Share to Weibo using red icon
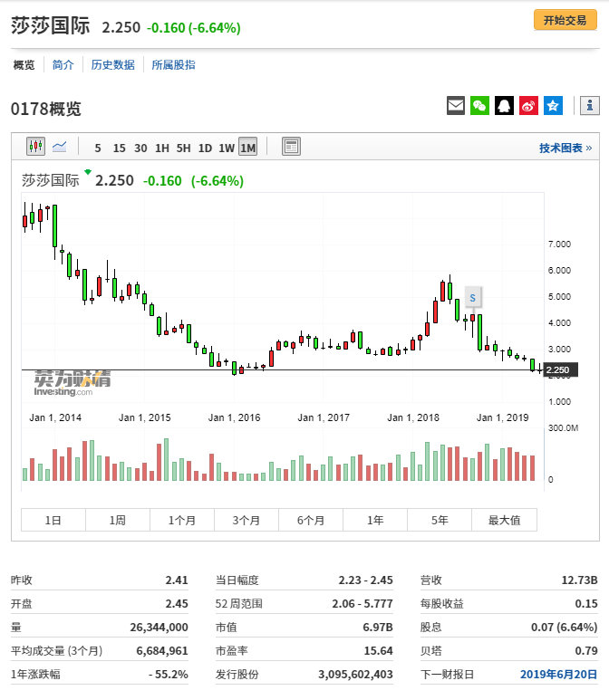This screenshot has width=609, height=700. 528,106
